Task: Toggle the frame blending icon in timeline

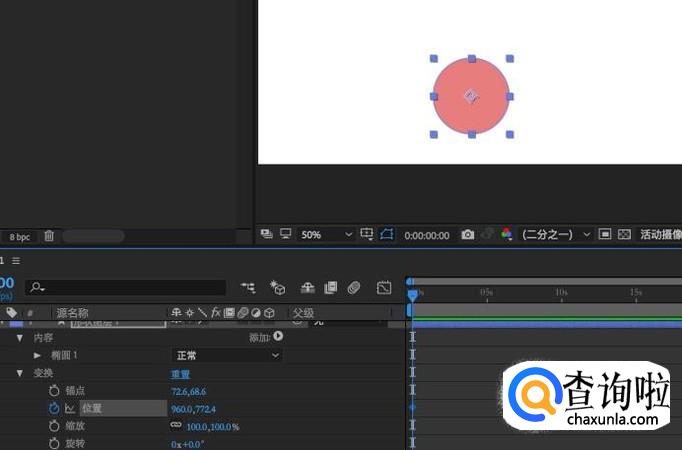Action: pyautogui.click(x=330, y=288)
